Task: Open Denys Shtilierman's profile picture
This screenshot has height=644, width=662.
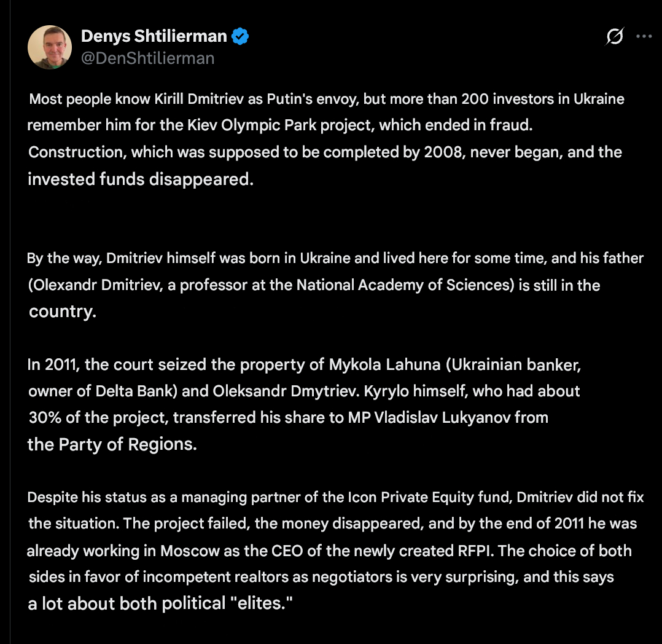Action: click(50, 47)
